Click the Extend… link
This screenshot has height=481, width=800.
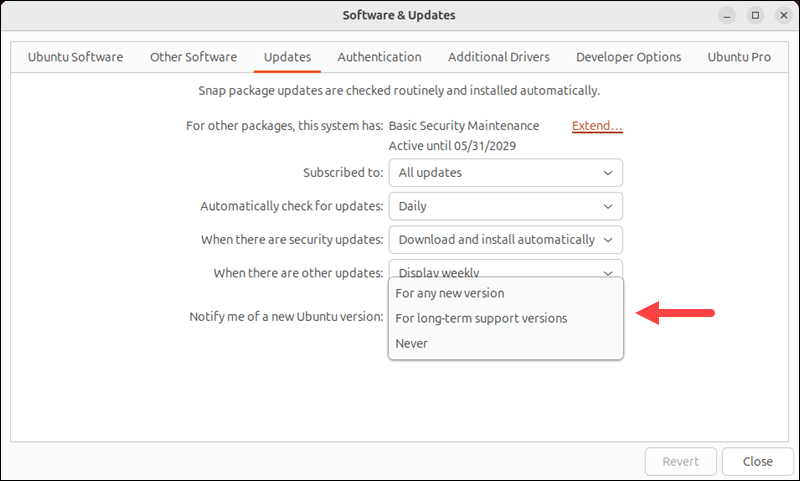point(597,125)
